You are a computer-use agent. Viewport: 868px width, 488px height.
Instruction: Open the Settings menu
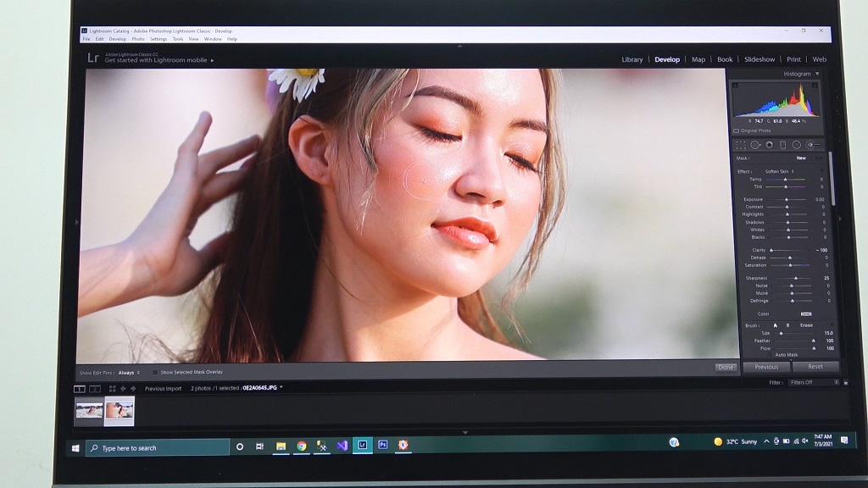click(x=159, y=39)
